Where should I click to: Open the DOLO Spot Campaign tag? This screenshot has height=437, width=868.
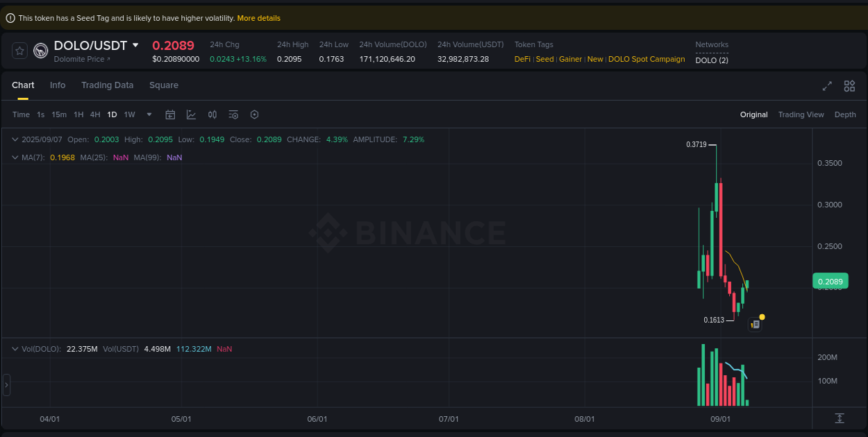click(x=646, y=59)
